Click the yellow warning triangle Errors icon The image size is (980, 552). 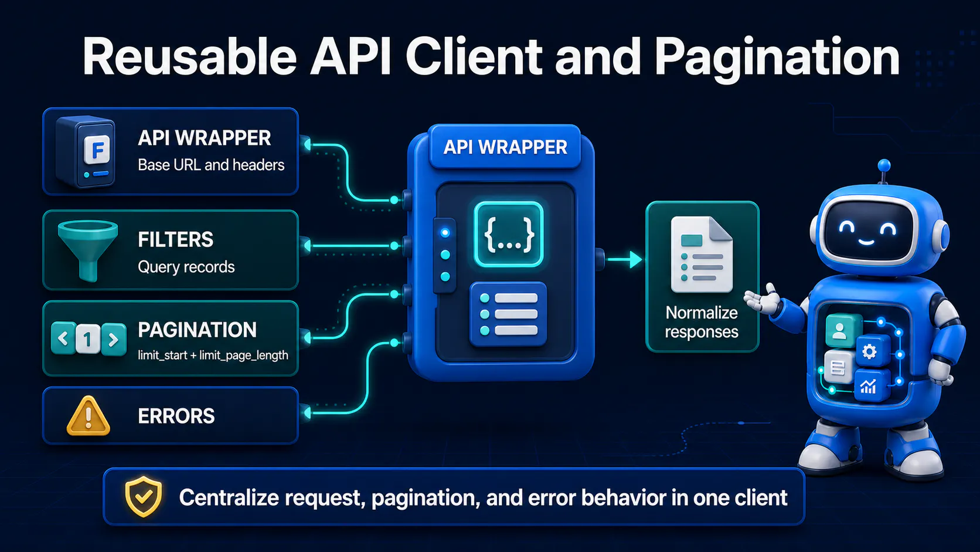89,416
